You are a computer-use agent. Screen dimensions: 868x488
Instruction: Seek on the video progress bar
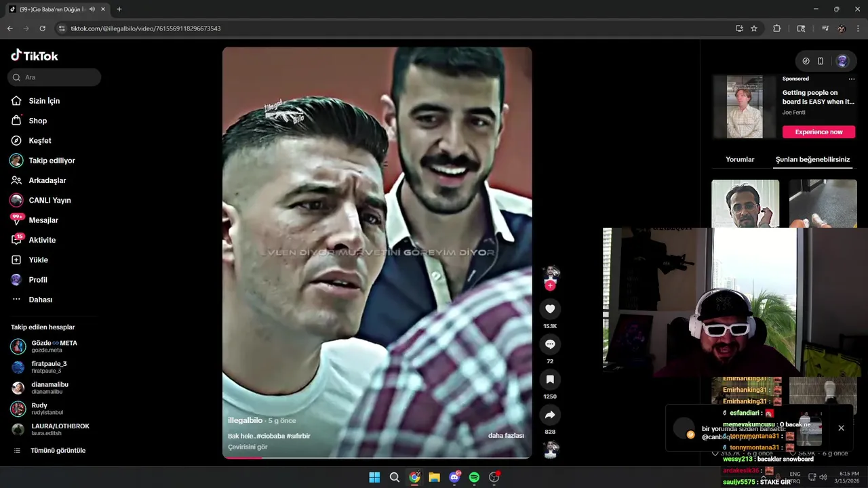[377, 457]
